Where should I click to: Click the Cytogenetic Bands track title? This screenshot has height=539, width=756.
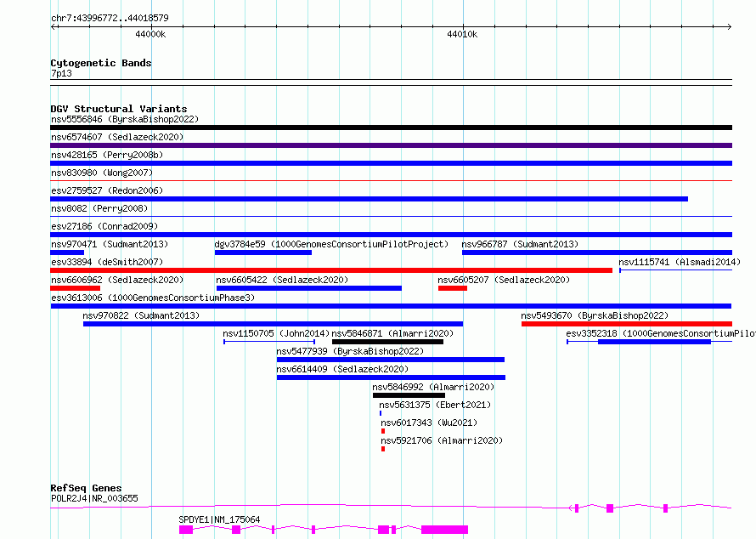click(x=101, y=63)
